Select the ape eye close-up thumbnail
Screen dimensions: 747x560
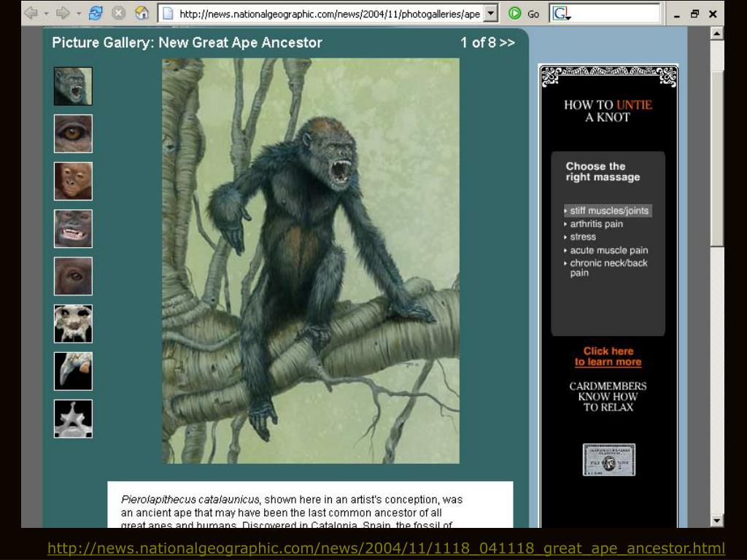coord(73,134)
